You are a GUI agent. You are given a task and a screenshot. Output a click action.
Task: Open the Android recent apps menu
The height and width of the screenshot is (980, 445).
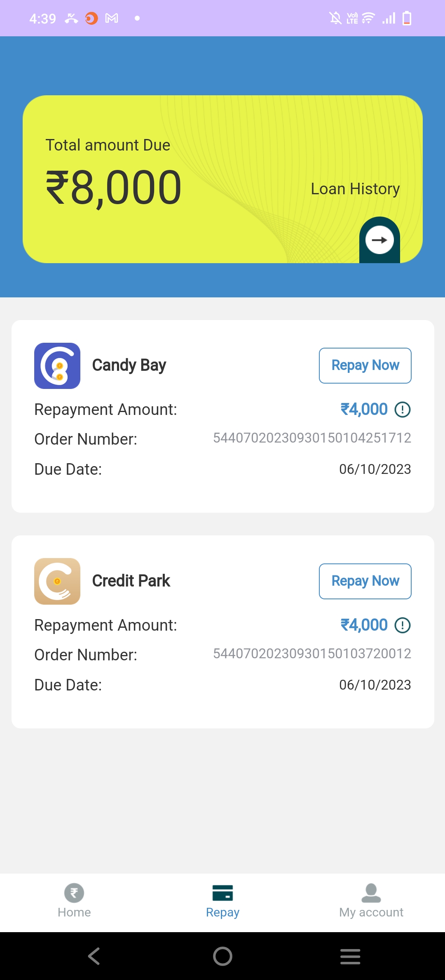pyautogui.click(x=350, y=956)
